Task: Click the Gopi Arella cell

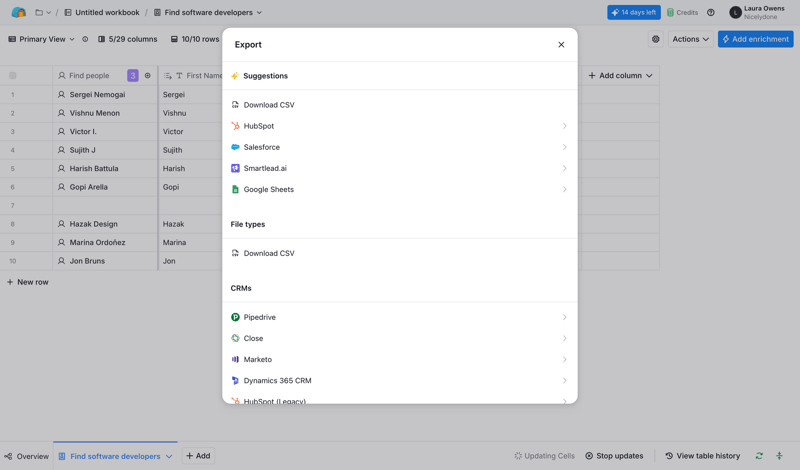Action: coord(105,187)
